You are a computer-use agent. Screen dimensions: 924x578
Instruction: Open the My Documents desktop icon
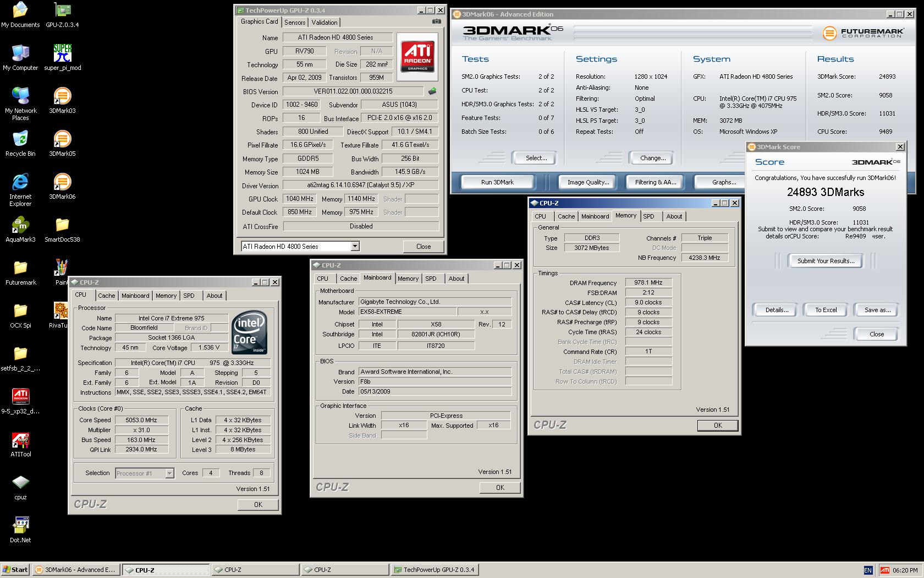(x=20, y=15)
